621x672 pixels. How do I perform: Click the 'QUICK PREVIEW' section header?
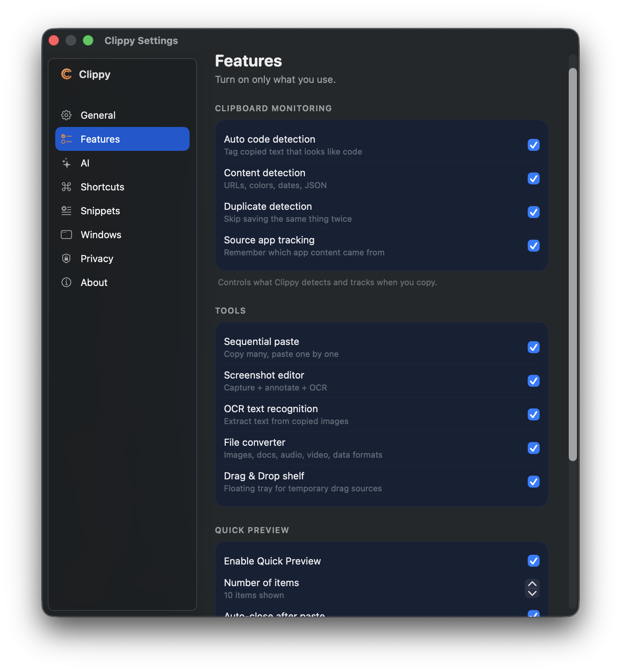tap(252, 530)
